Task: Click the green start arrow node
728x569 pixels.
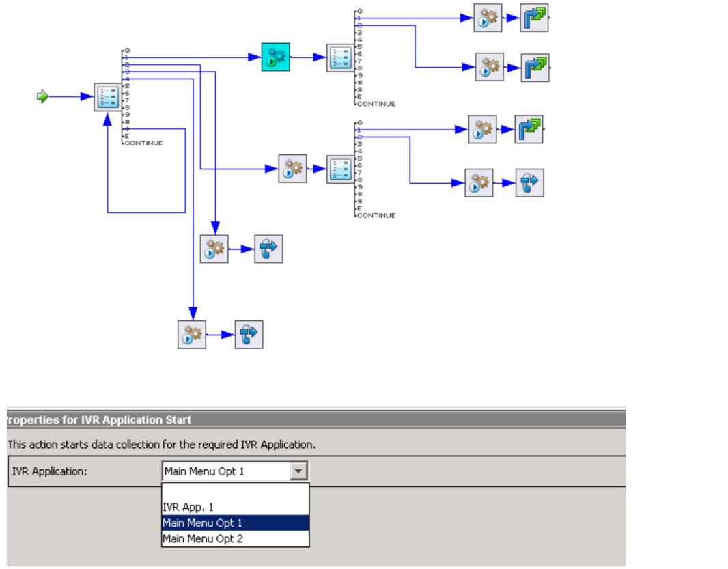Action: [43, 97]
